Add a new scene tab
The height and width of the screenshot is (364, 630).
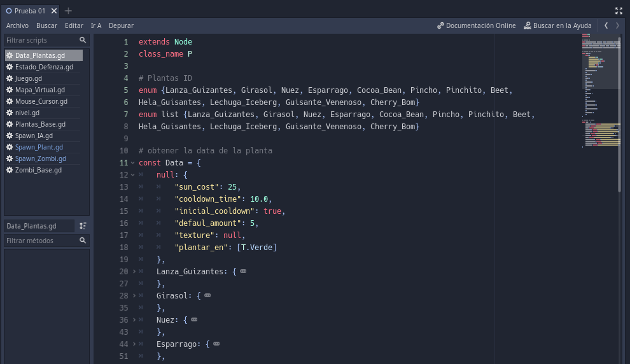point(68,11)
